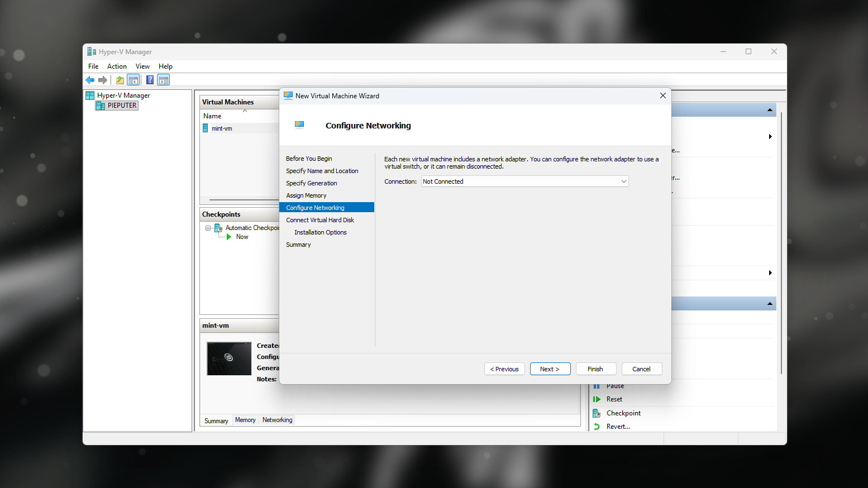Viewport: 868px width, 488px height.
Task: Click the gray forward arrow in the toolbar
Action: [103, 80]
